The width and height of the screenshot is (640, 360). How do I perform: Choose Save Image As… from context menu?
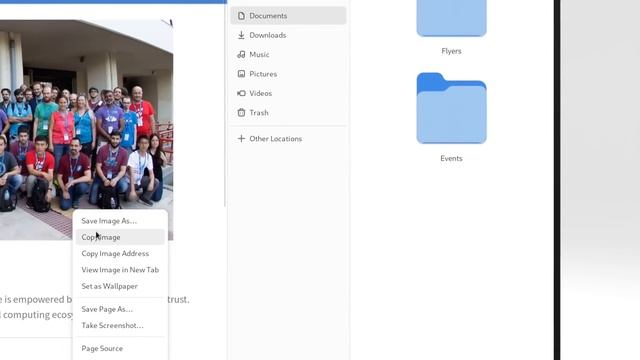[120, 221]
